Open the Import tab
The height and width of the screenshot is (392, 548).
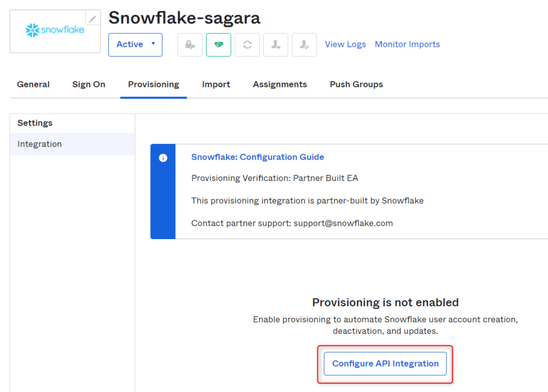(216, 84)
